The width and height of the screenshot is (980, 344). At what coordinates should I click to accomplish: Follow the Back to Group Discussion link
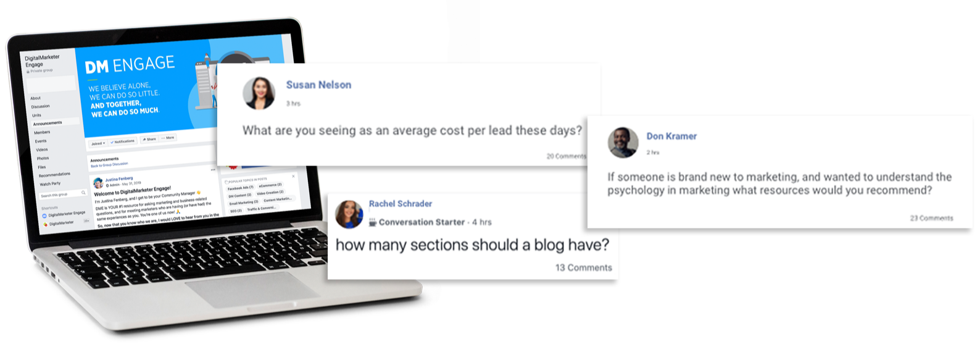[x=109, y=164]
